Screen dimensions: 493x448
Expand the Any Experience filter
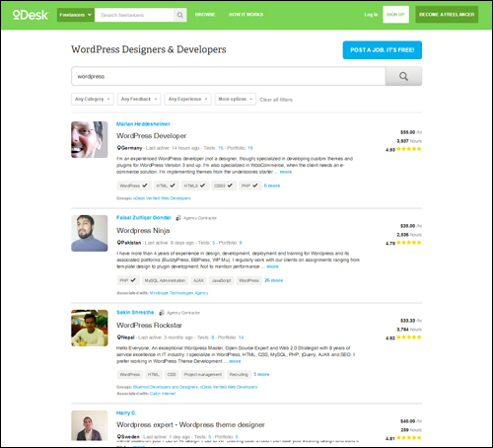tap(187, 99)
